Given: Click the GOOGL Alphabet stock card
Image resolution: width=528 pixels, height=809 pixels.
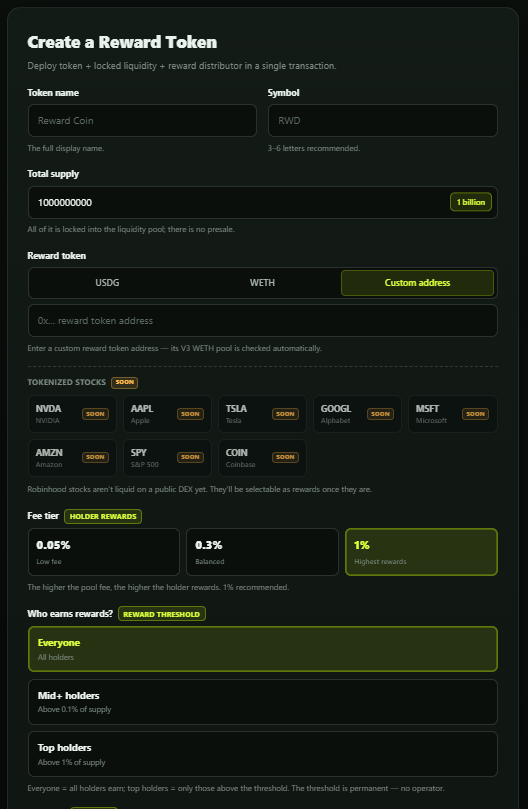Looking at the screenshot, I should click(357, 414).
